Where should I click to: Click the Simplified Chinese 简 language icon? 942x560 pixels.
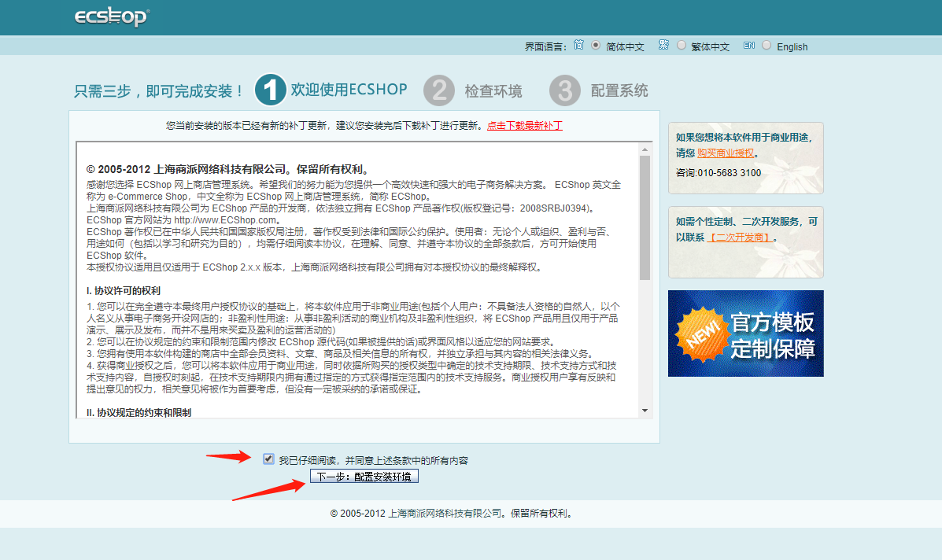(x=578, y=45)
